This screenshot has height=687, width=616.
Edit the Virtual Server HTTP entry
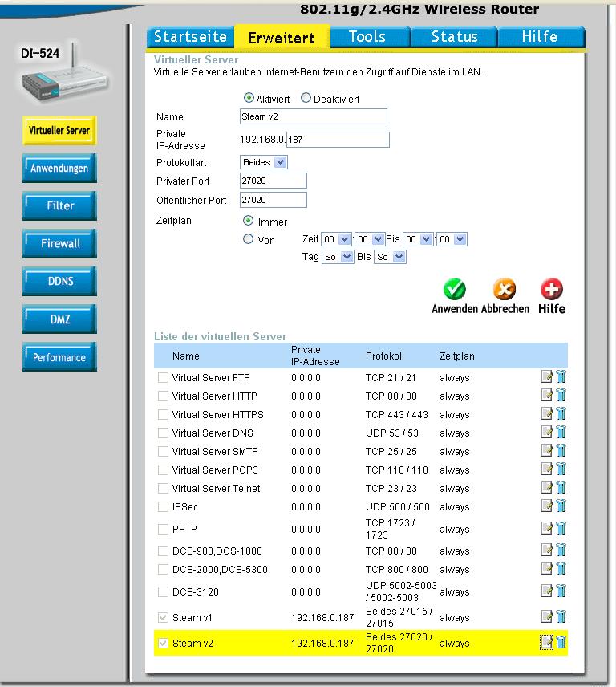point(546,395)
